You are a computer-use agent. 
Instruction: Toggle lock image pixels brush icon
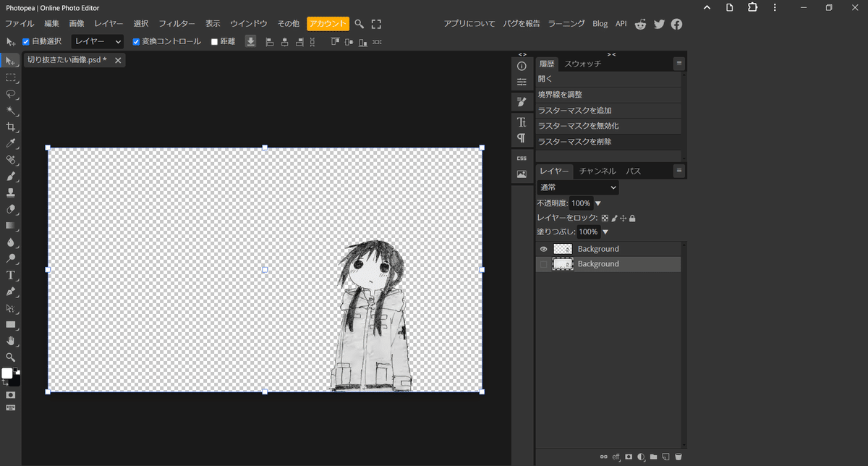(614, 218)
